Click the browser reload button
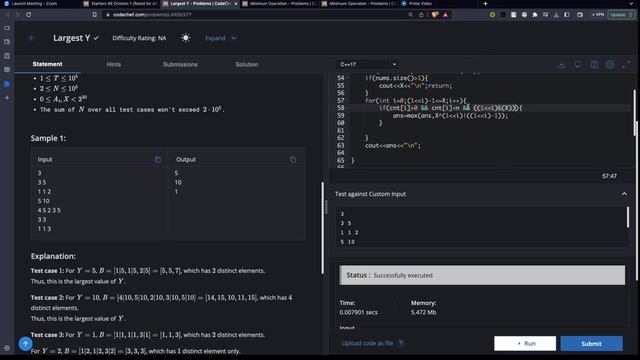 click(x=29, y=15)
